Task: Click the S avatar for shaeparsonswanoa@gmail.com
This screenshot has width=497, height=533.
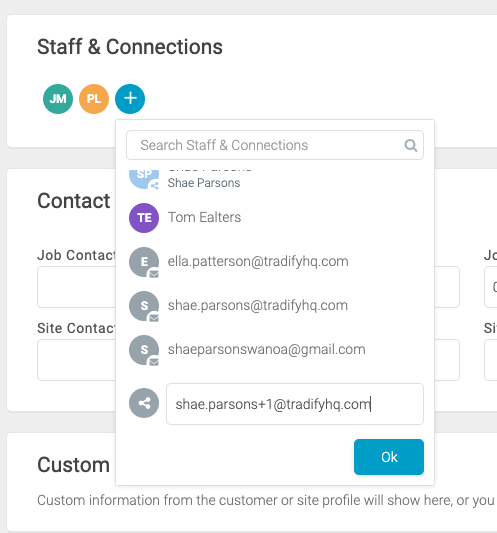Action: tap(144, 350)
